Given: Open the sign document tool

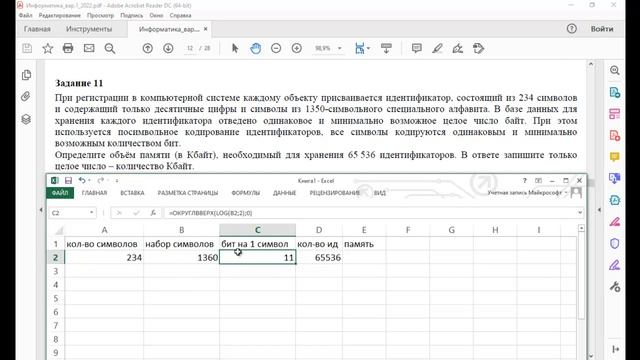Looking at the screenshot, I should [x=458, y=48].
